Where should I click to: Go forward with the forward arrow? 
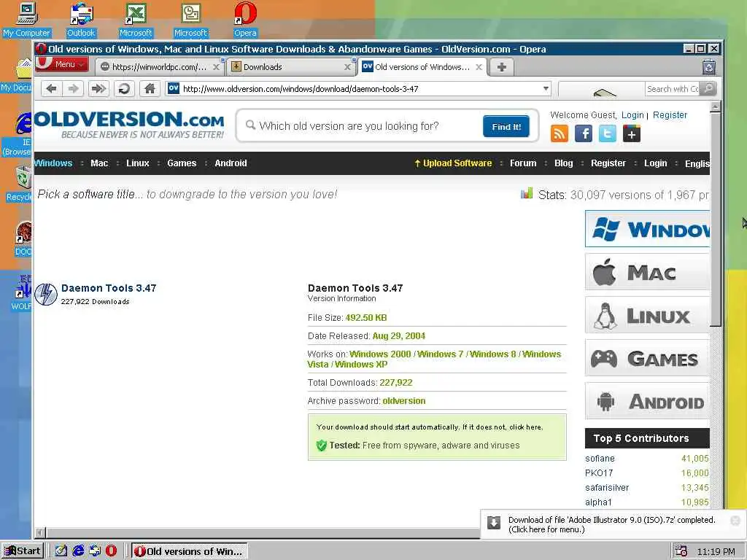point(73,88)
